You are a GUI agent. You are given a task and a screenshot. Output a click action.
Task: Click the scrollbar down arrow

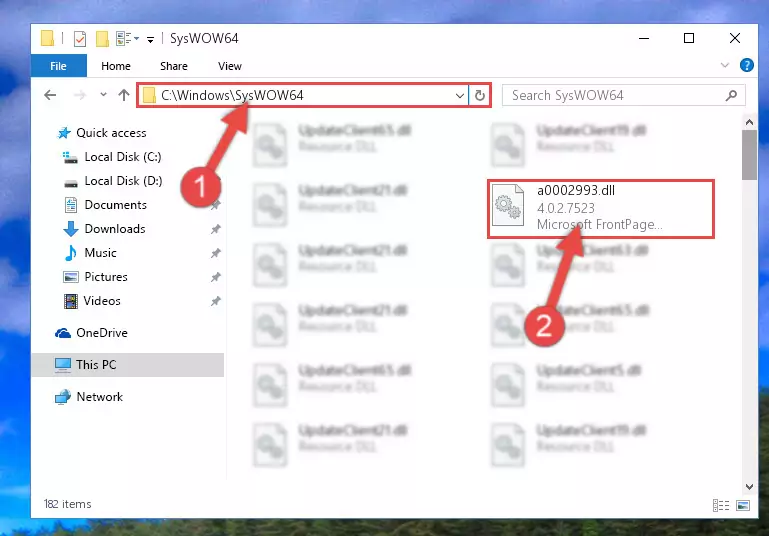(749, 486)
